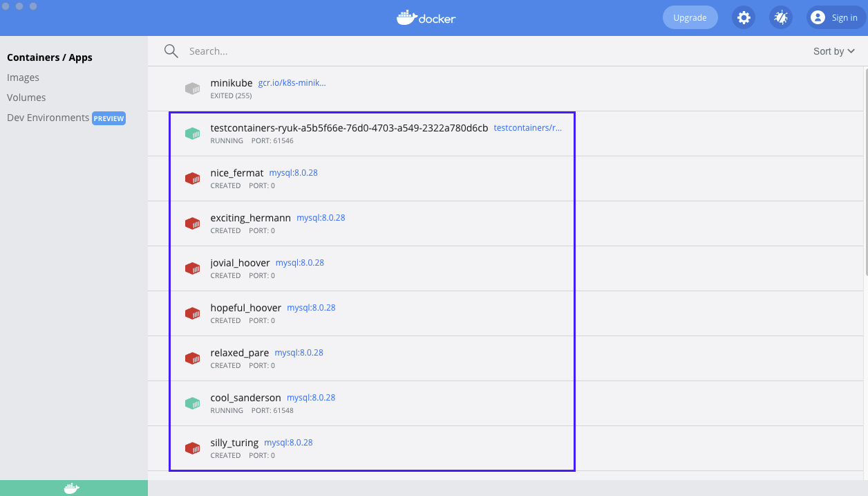Open cool_sanderson's mysql:8.0.28 link

311,398
